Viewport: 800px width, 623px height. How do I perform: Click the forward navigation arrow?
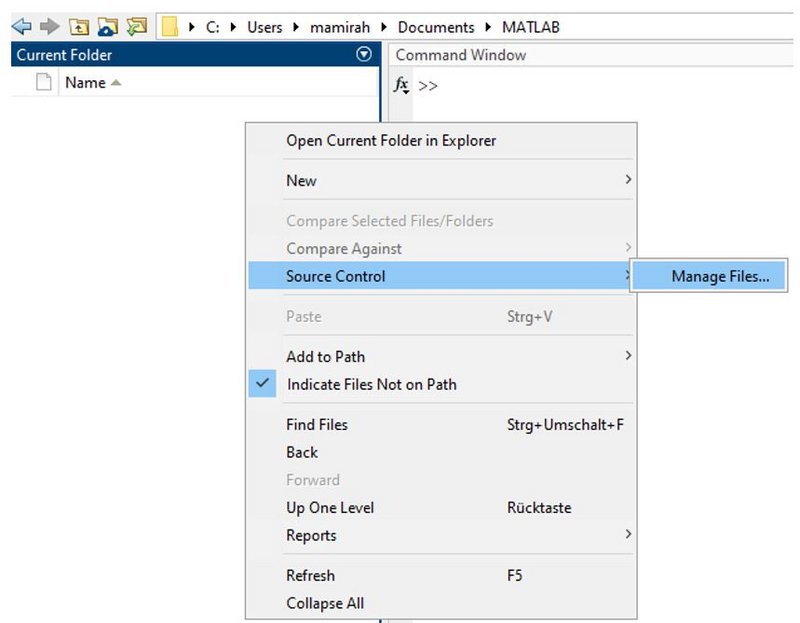(49, 27)
